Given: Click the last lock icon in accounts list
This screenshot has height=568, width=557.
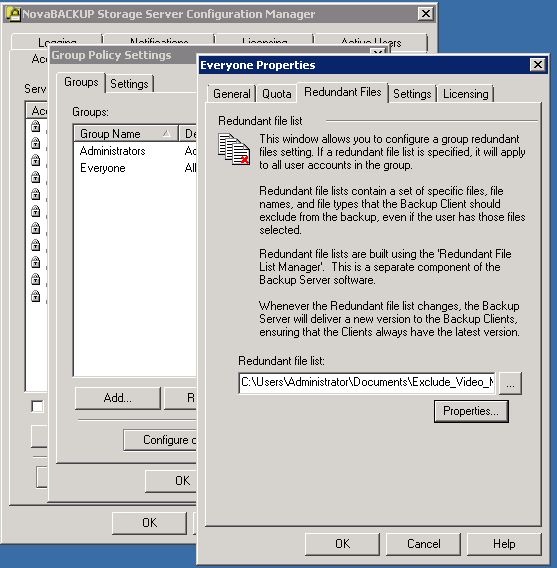Looking at the screenshot, I should coord(35,296).
